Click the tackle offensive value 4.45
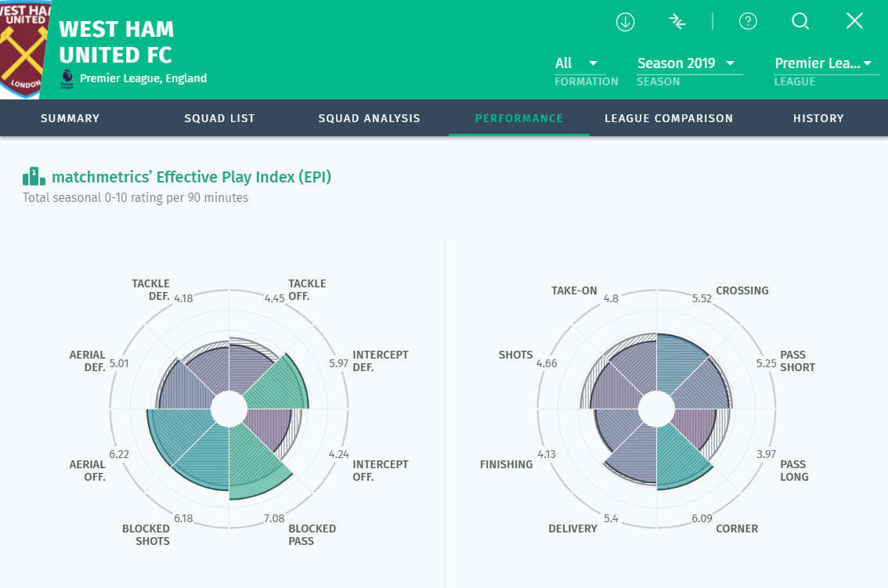 point(275,298)
